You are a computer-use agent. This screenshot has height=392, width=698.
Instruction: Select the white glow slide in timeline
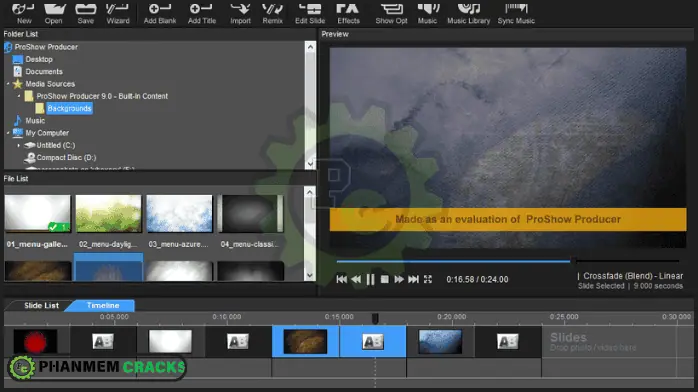(170, 342)
